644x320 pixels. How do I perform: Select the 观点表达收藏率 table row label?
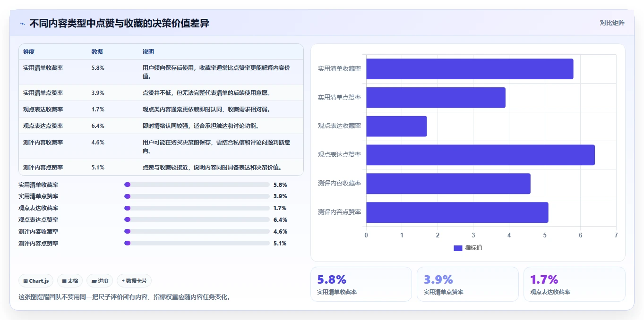coord(43,109)
